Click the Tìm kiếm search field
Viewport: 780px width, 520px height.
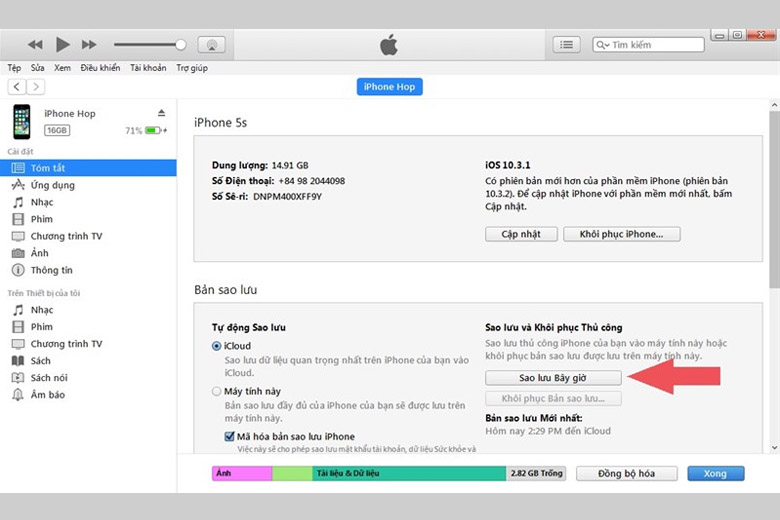click(x=648, y=45)
